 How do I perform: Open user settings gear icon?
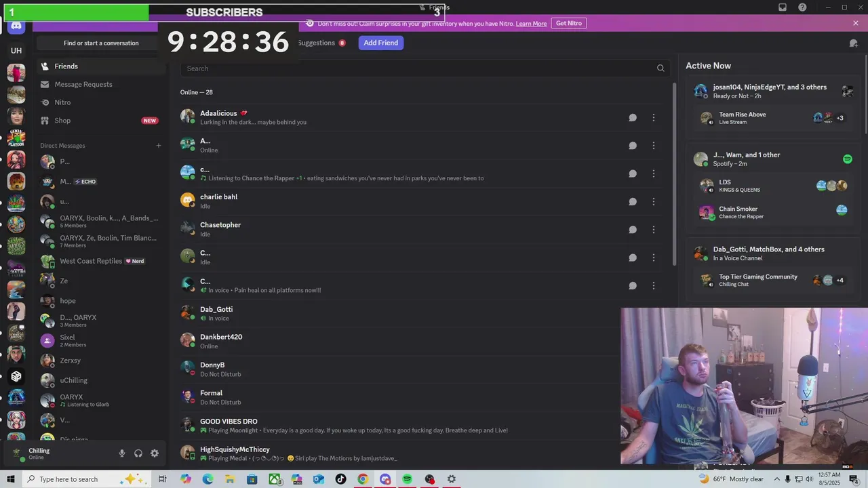(x=155, y=453)
